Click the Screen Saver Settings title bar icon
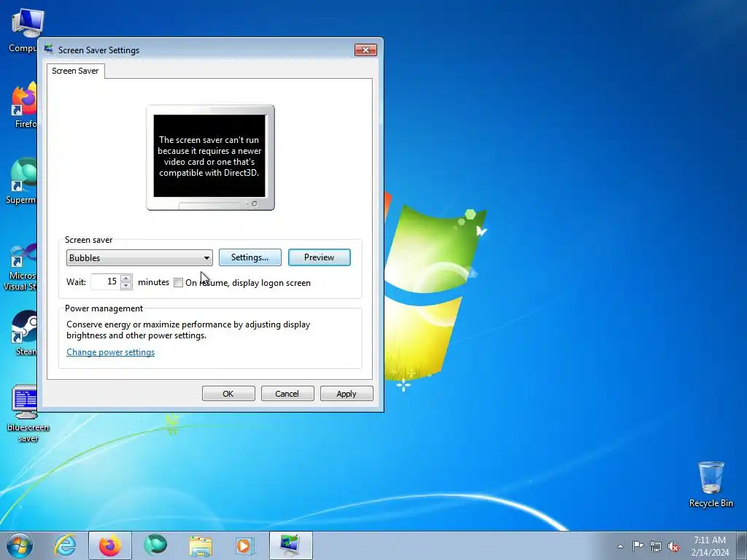 (x=49, y=50)
